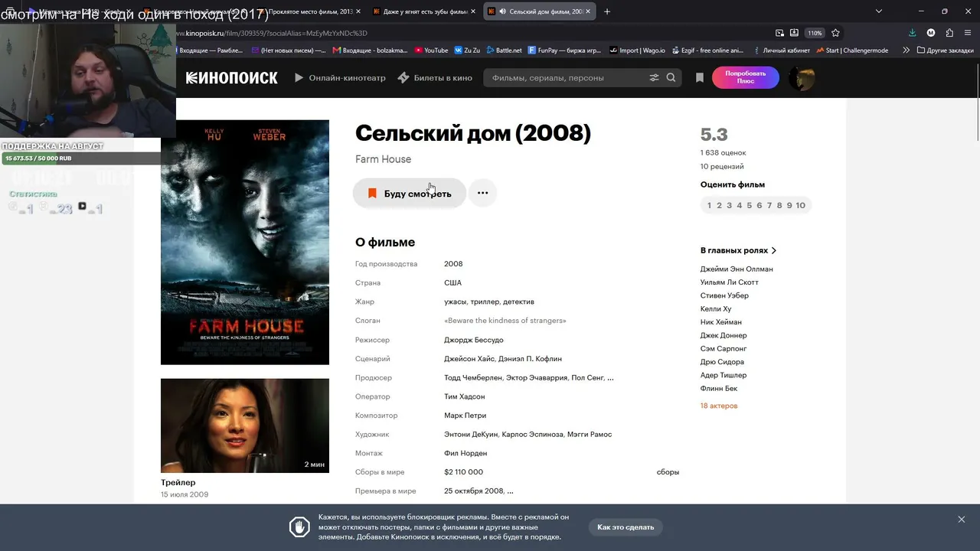The width and height of the screenshot is (980, 551).
Task: Show all 18 актеров
Action: (x=719, y=406)
